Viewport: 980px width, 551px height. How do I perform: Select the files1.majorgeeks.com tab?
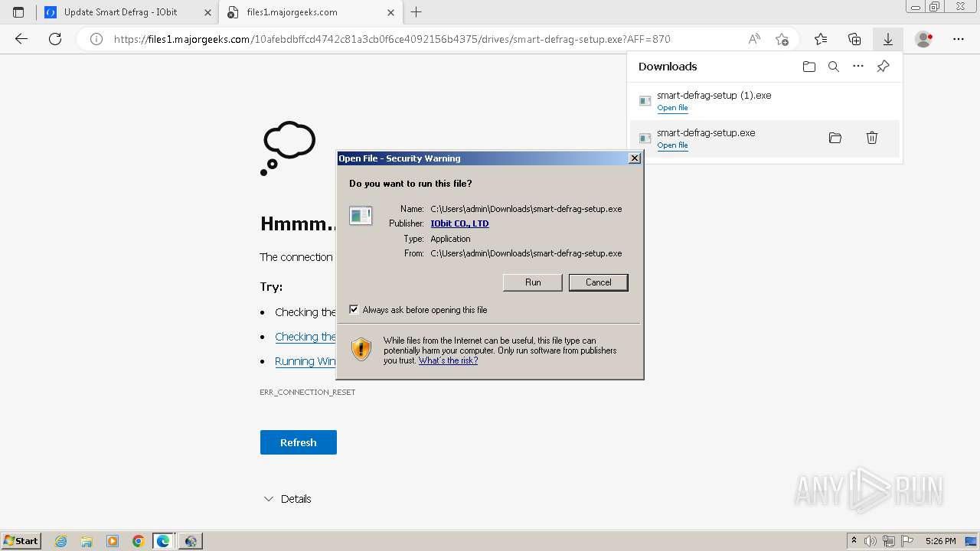tap(309, 12)
